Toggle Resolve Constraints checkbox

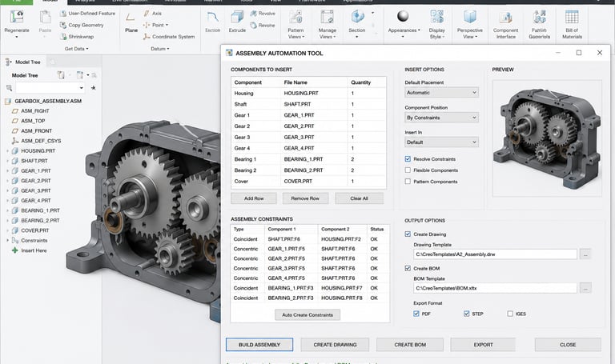[x=408, y=159]
